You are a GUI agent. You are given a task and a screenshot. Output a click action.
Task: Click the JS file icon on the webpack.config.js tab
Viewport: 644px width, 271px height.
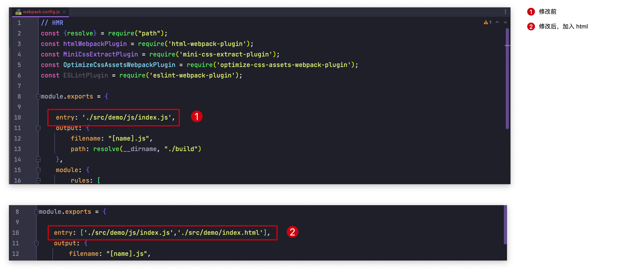(18, 12)
